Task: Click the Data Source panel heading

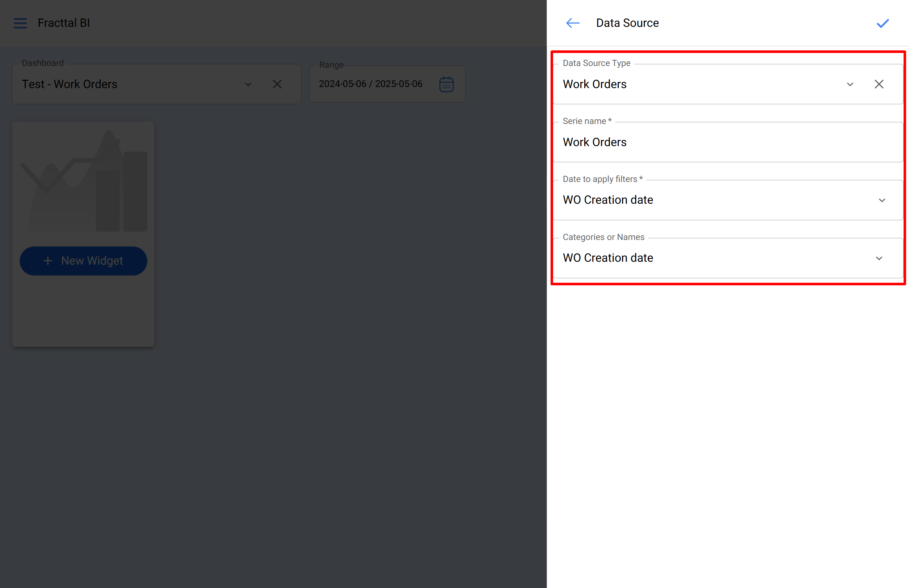Action: click(x=627, y=23)
